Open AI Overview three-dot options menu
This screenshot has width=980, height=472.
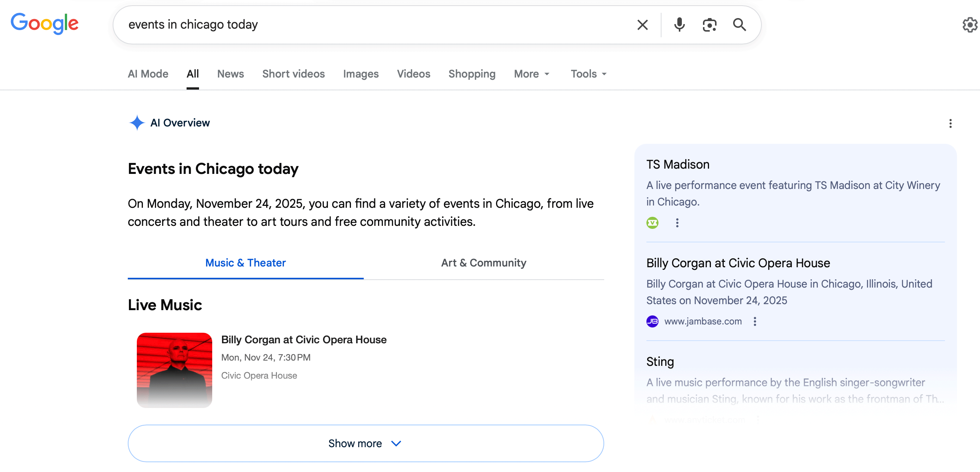[x=950, y=123]
